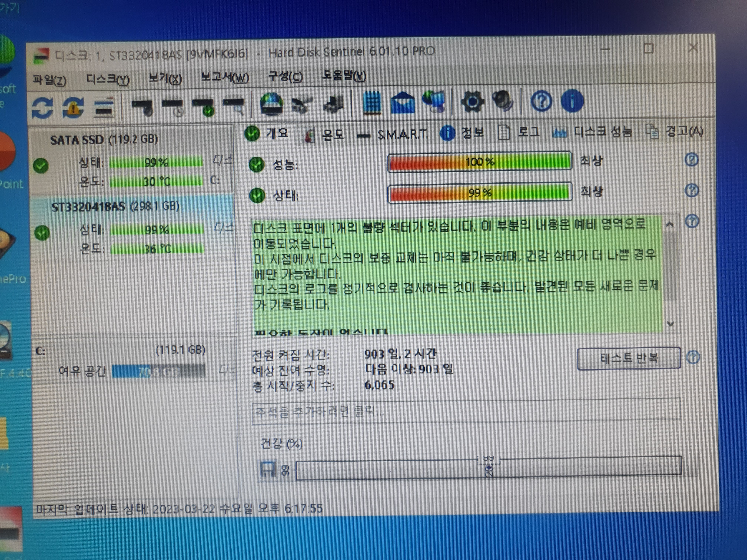This screenshot has height=560, width=747.
Task: Open the 디스크(Y) menu
Action: coord(108,79)
